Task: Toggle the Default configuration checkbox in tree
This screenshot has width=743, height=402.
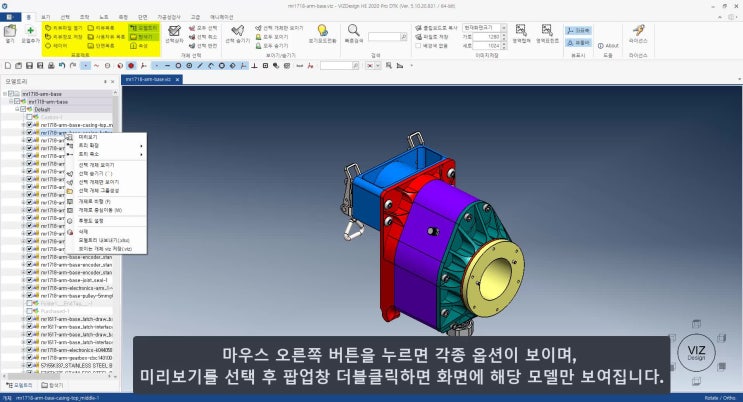Action: click(23, 109)
